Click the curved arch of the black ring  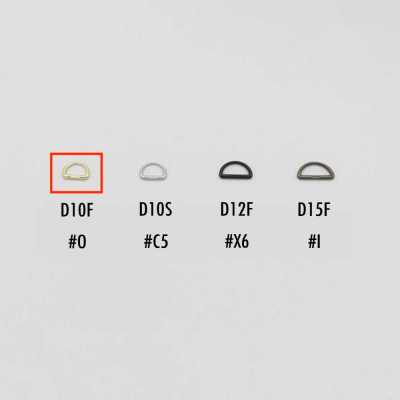coord(236,163)
